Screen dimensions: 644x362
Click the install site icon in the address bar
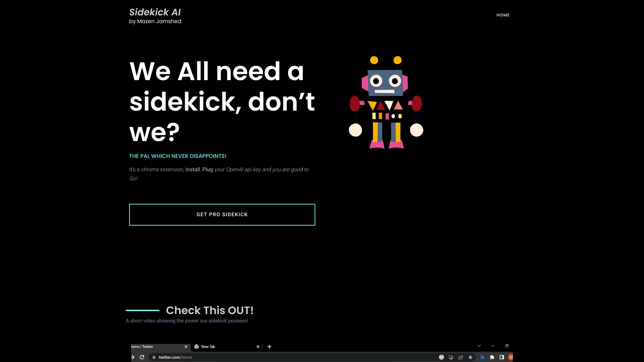tap(451, 357)
